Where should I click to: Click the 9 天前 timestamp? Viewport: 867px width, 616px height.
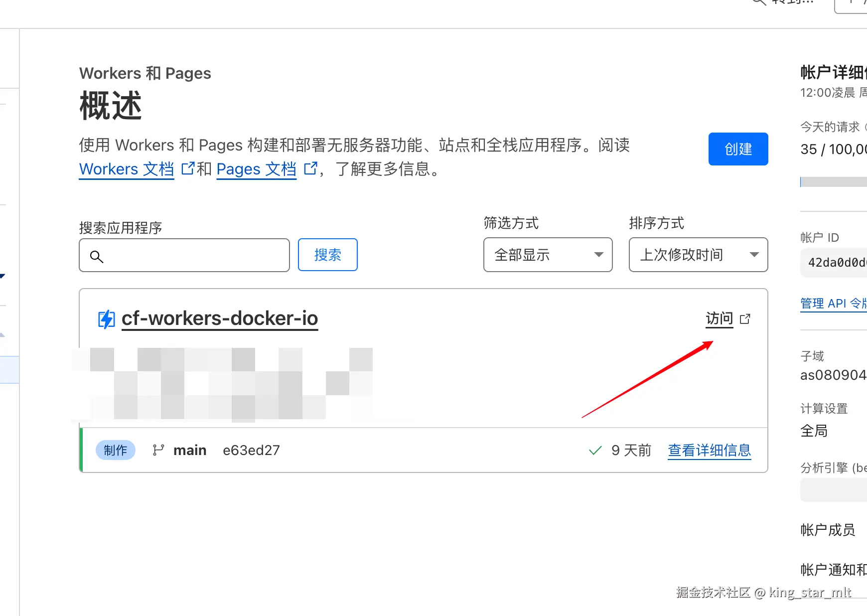631,450
